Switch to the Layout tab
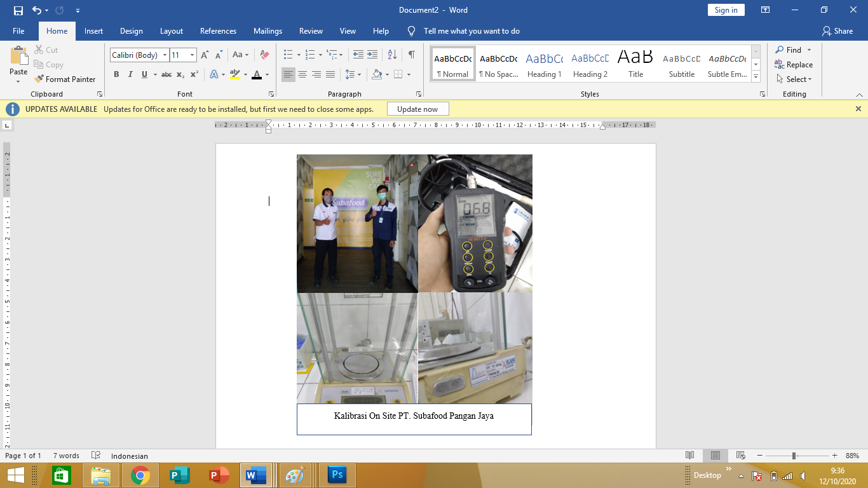868x488 pixels. click(172, 31)
